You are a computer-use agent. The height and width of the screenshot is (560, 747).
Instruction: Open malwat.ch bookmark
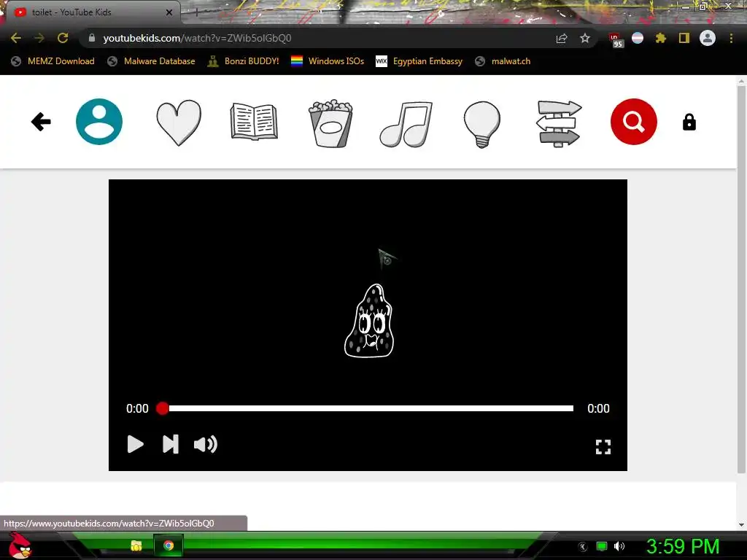(503, 61)
